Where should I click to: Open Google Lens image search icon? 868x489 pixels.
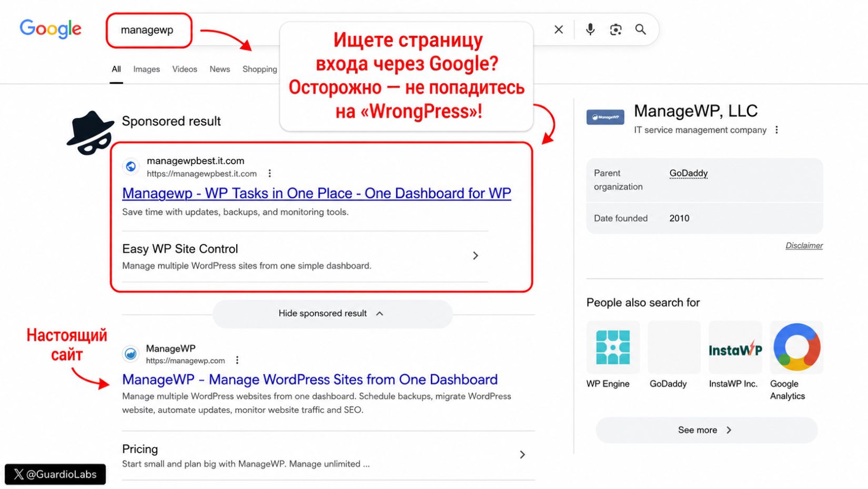[615, 29]
